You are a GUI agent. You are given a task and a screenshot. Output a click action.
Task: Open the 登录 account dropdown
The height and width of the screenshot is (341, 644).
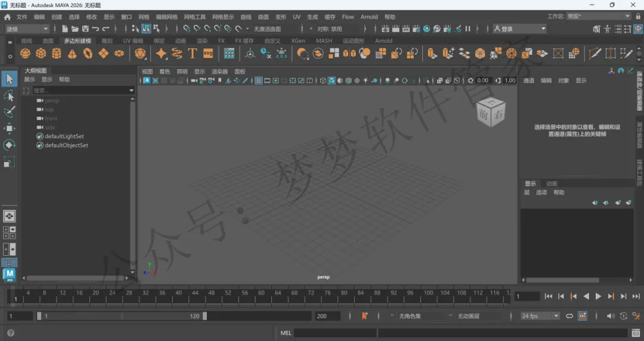[520, 29]
